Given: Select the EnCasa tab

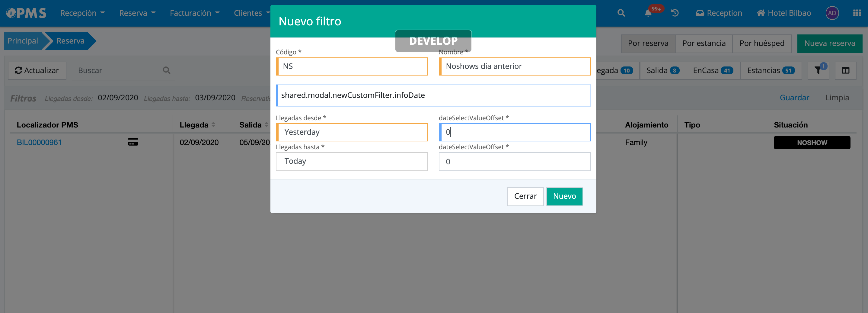Looking at the screenshot, I should pyautogui.click(x=712, y=70).
